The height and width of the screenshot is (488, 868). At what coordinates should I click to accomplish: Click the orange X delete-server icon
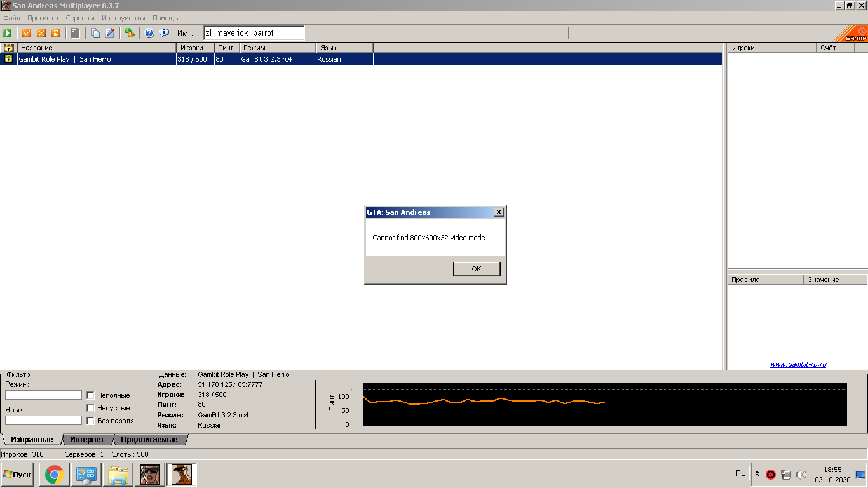[x=41, y=33]
